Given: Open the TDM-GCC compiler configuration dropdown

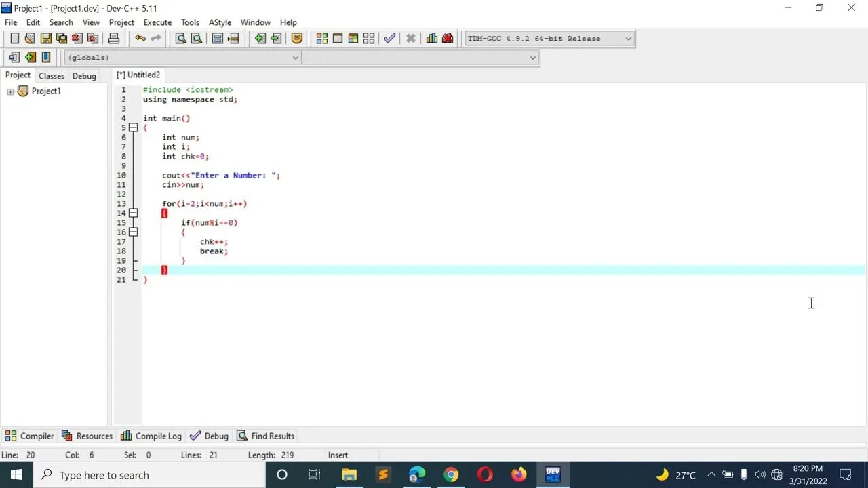Looking at the screenshot, I should coord(627,39).
